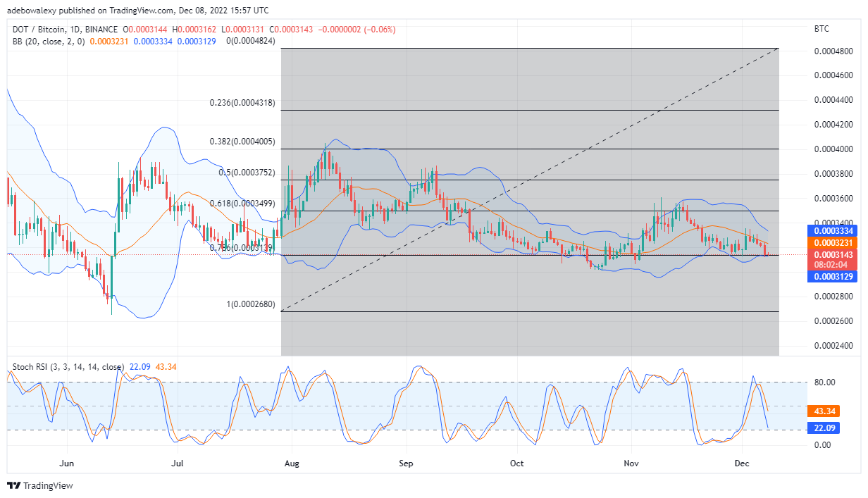Click the 0.382(0.0004005) Fibonacci level label

click(242, 142)
